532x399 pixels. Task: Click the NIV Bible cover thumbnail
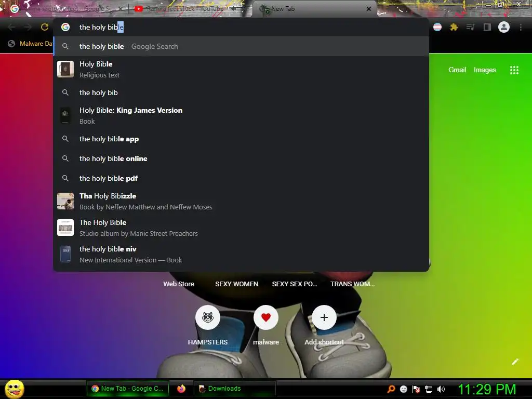65,254
